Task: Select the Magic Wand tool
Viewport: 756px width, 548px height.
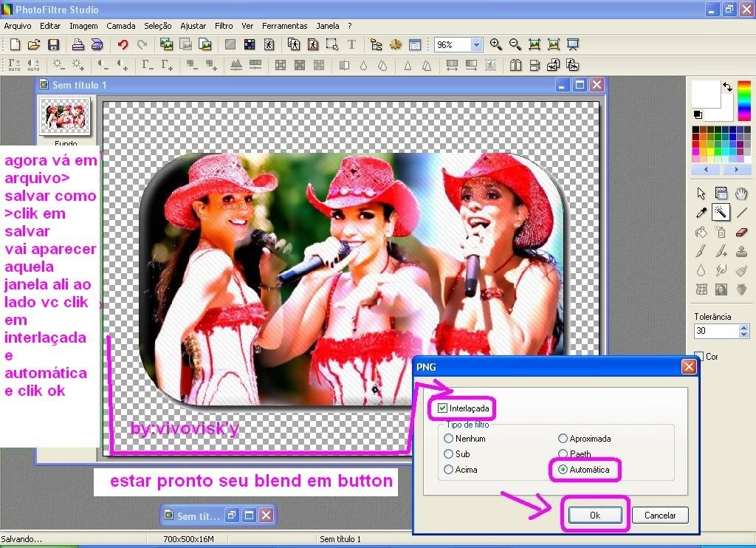Action: point(721,213)
